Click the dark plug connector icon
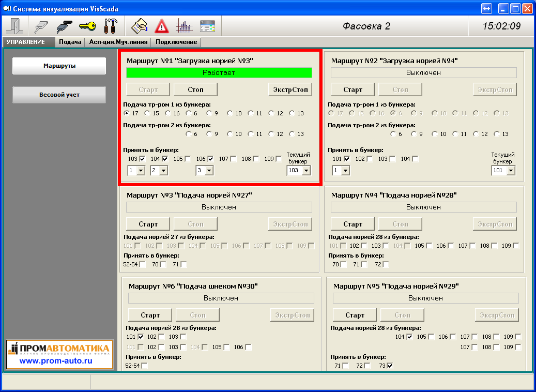The image size is (536, 392). click(64, 26)
